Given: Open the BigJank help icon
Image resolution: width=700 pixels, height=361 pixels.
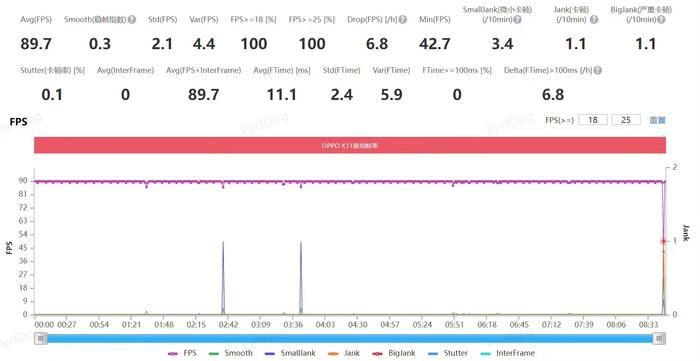Looking at the screenshot, I should click(x=661, y=20).
